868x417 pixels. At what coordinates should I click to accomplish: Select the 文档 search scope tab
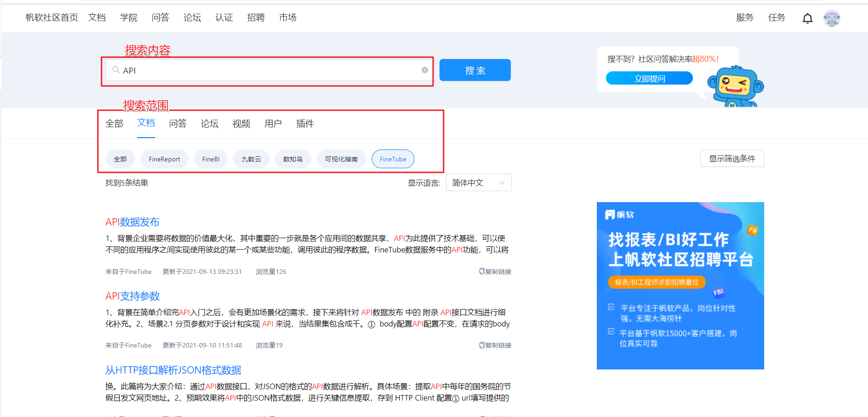(x=146, y=123)
